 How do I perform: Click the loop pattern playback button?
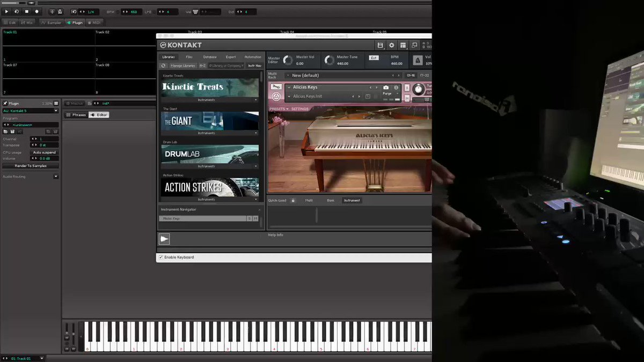click(17, 11)
